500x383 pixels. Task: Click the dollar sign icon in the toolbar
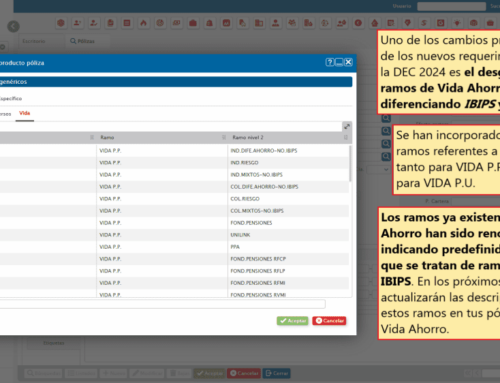coord(424,23)
